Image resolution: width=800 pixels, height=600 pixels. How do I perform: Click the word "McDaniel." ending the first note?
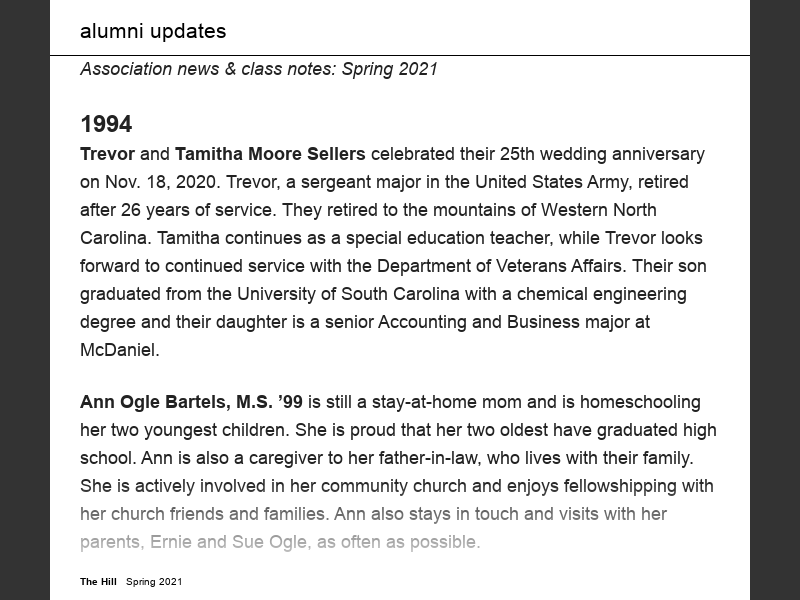click(x=120, y=350)
